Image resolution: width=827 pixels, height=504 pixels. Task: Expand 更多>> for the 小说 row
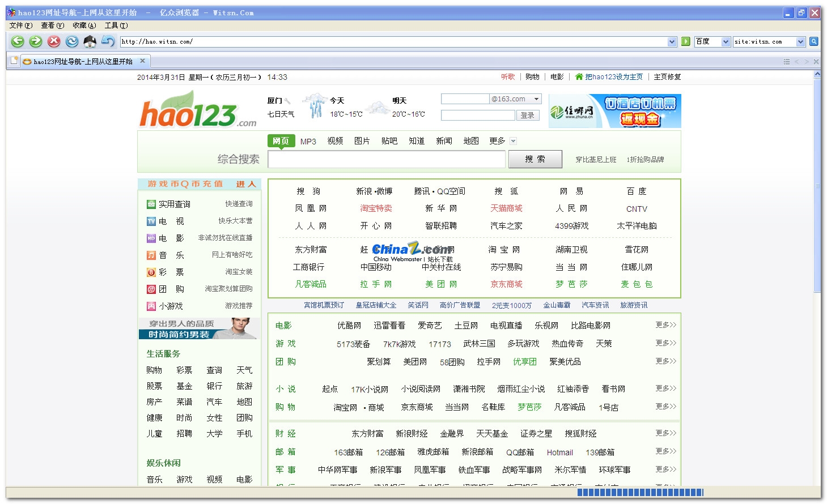click(x=666, y=388)
